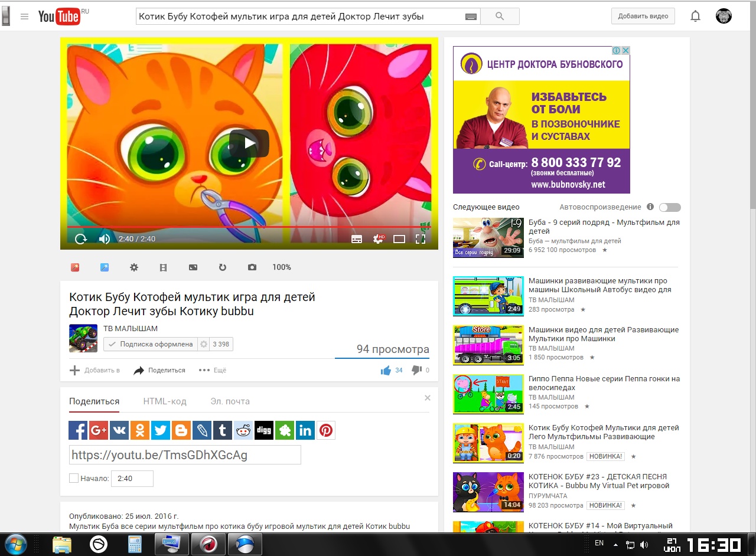This screenshot has width=756, height=556.
Task: Share the video on Google+
Action: click(99, 430)
